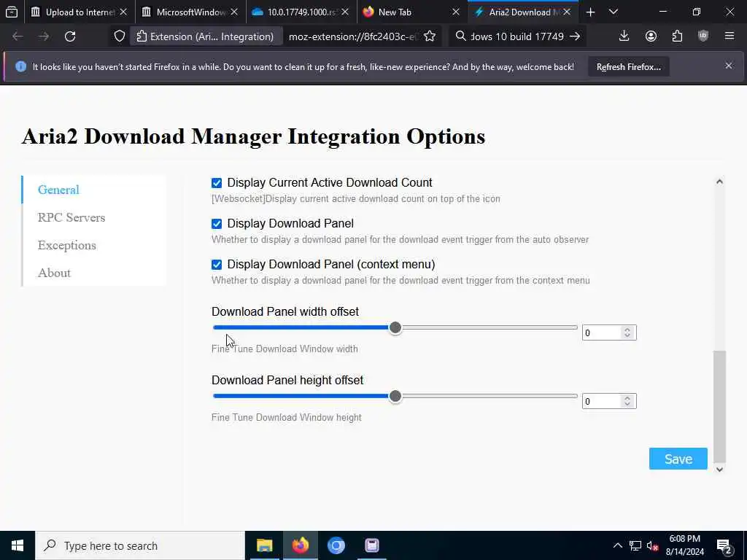List all tabs dropdown arrow
This screenshot has height=560, width=747.
614,12
